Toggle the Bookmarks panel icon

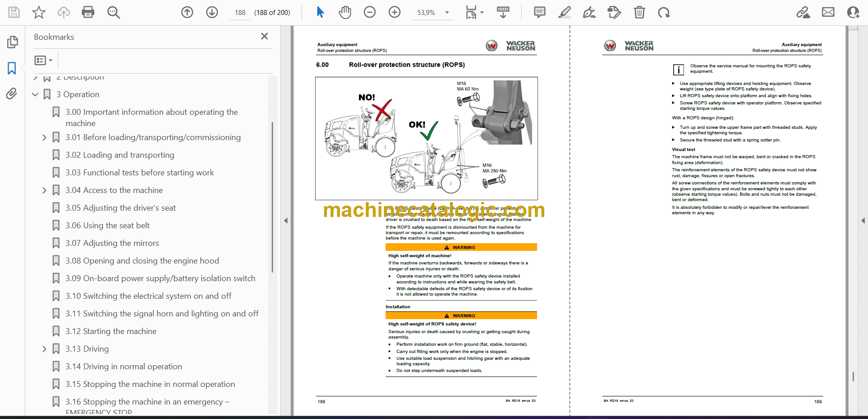[x=12, y=68]
